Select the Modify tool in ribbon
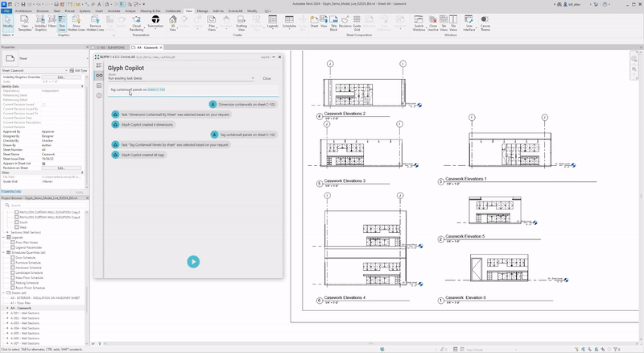The image size is (644, 353). pyautogui.click(x=8, y=23)
